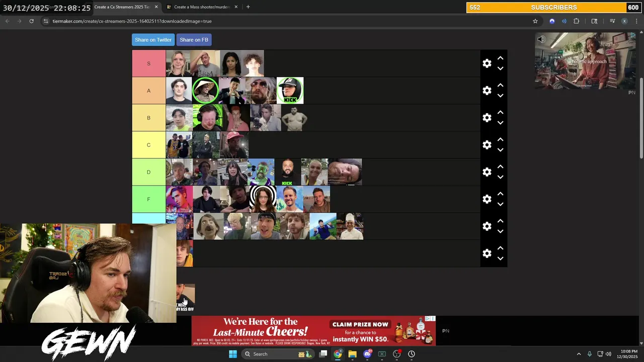This screenshot has height=362, width=644.
Task: Move the S tier row down
Action: coord(500,68)
